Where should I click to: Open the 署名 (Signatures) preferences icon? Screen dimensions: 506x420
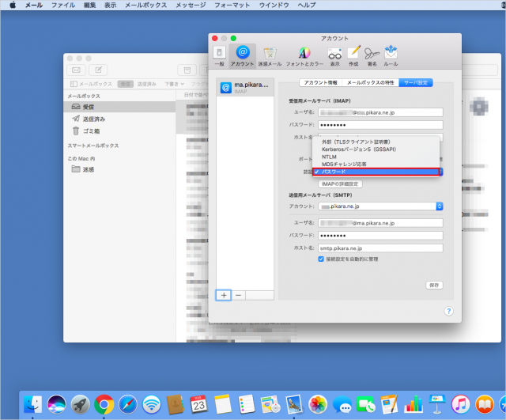372,55
